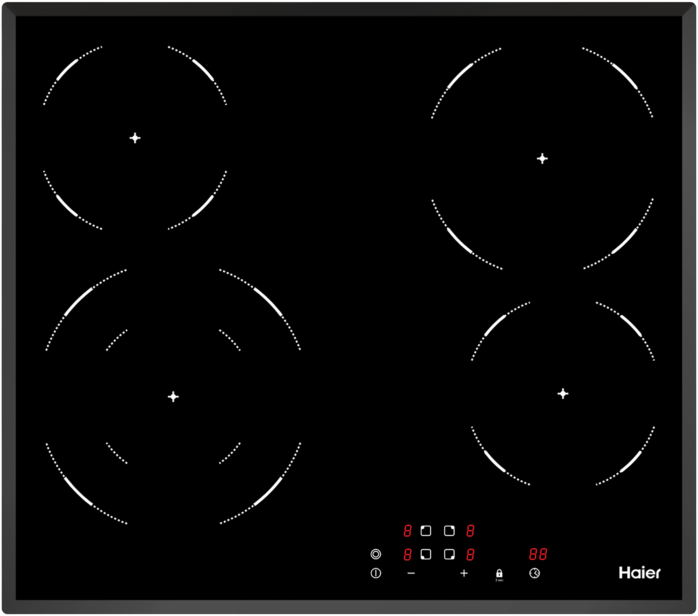Image resolution: width=698 pixels, height=616 pixels.
Task: Tap the red two-digit timer display
Action: pos(538,554)
